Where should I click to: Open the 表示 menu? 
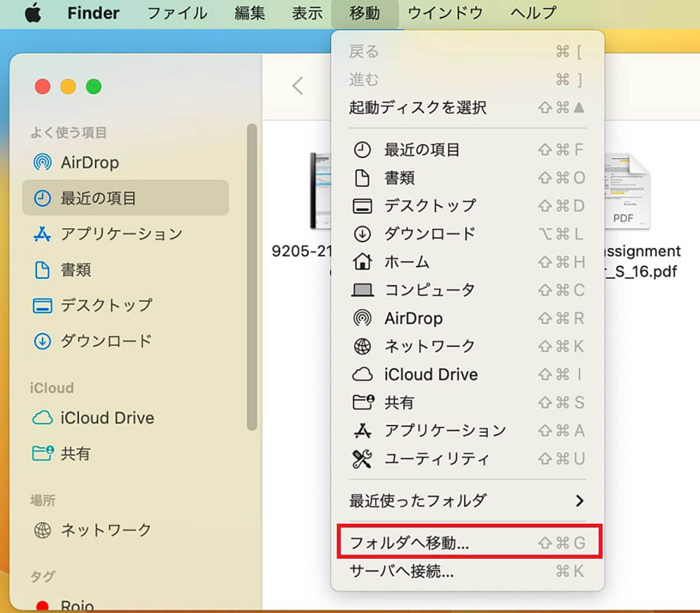(307, 13)
